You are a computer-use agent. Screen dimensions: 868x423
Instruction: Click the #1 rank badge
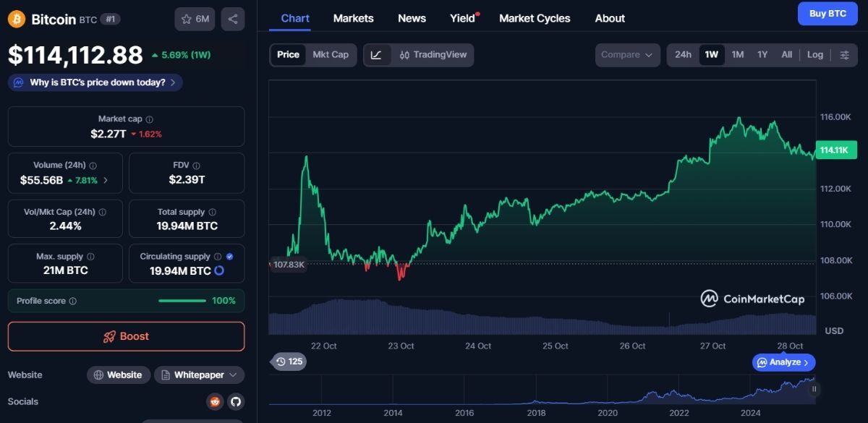111,19
